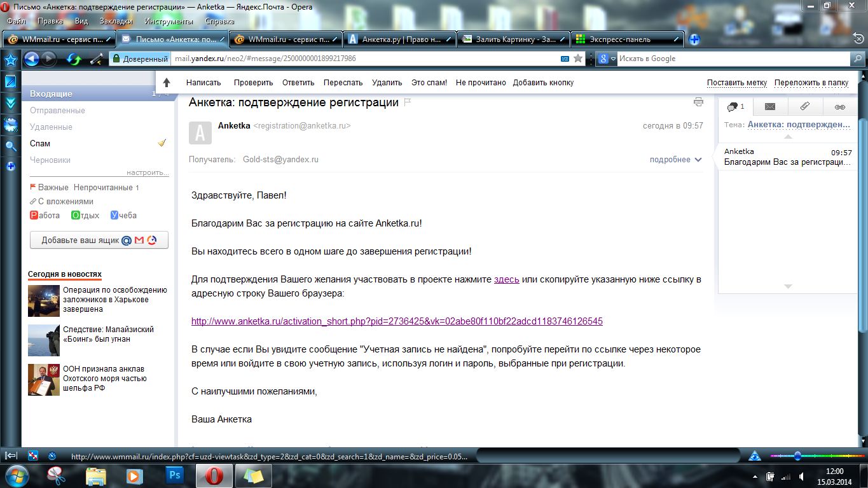Click Удалить to delete the email
This screenshot has height=488, width=868.
[x=387, y=83]
